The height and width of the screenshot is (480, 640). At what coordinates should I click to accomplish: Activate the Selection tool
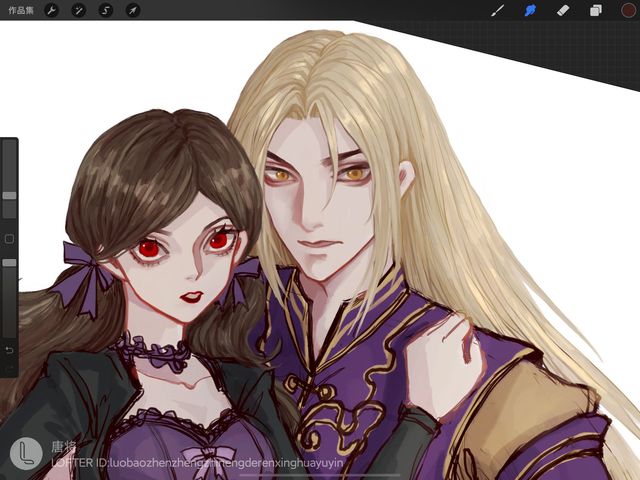point(105,10)
